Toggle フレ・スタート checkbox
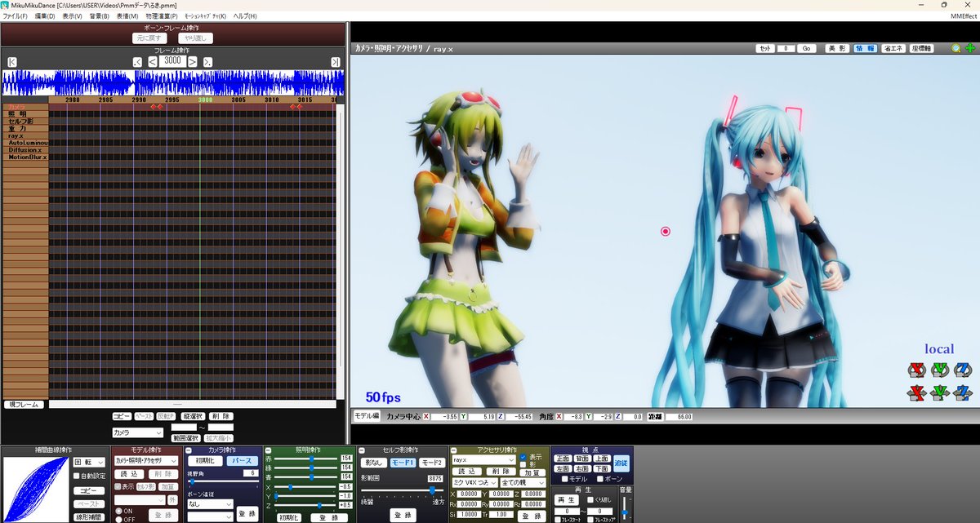This screenshot has width=980, height=523. point(556,520)
